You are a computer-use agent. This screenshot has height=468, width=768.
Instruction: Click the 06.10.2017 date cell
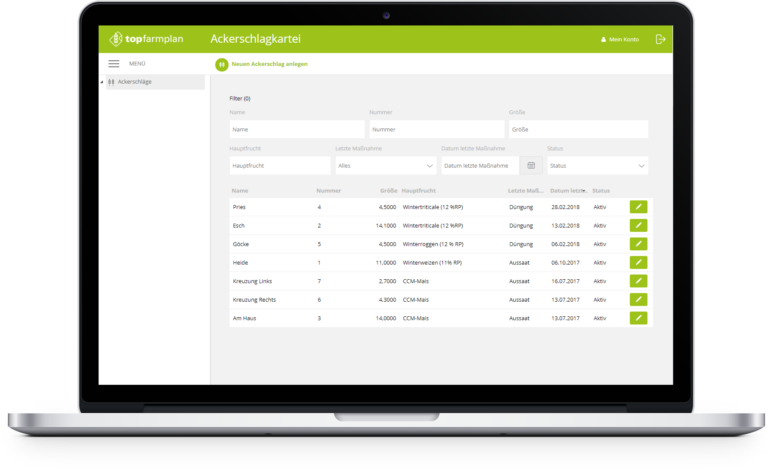pyautogui.click(x=565, y=263)
